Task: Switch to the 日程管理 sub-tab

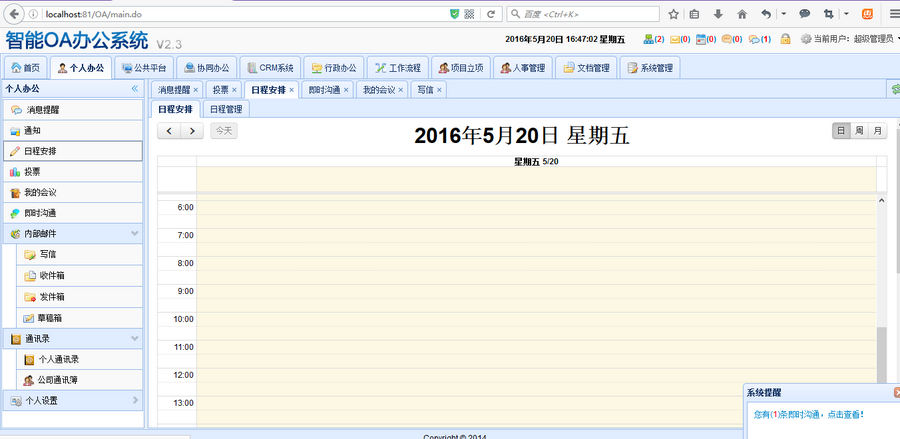Action: click(x=226, y=109)
